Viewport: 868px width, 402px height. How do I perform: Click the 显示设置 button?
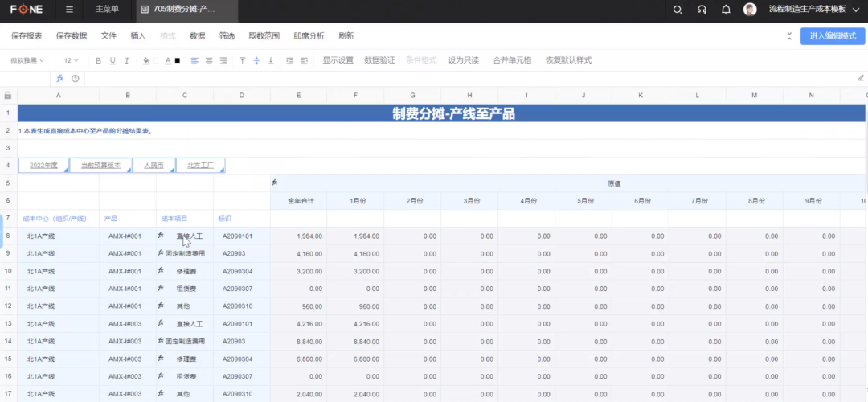pyautogui.click(x=338, y=60)
